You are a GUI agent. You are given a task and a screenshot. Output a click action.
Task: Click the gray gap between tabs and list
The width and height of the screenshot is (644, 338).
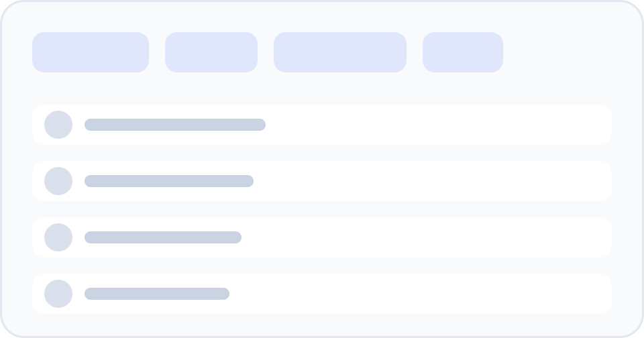pyautogui.click(x=322, y=89)
